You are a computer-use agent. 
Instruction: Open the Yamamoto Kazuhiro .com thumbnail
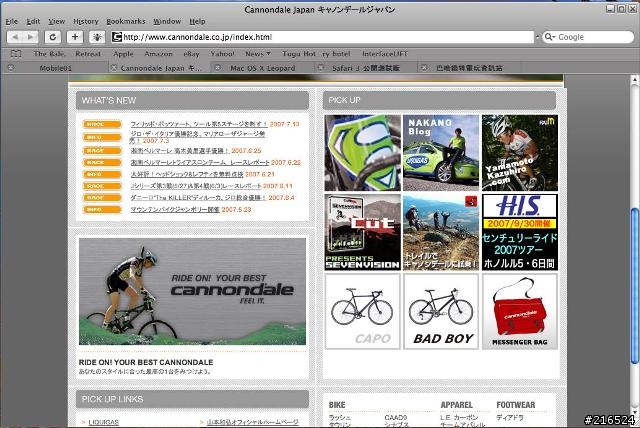[520, 153]
